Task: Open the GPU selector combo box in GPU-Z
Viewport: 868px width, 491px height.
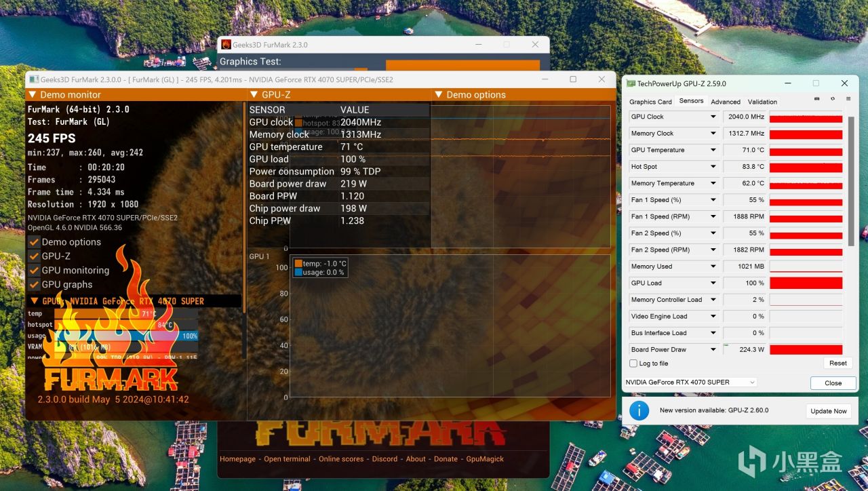Action: click(690, 382)
